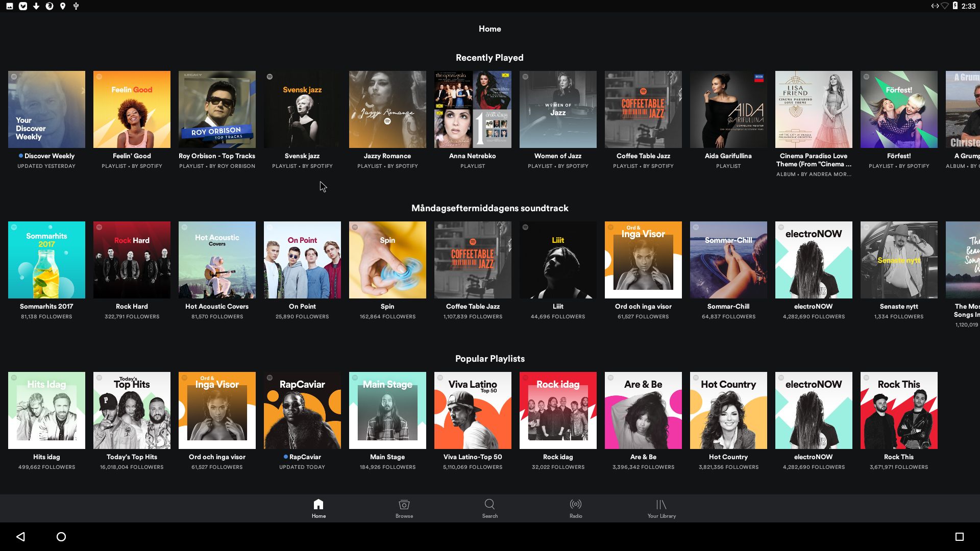Open Jazzy Romance playlist cover
The image size is (980, 551).
pos(387,109)
